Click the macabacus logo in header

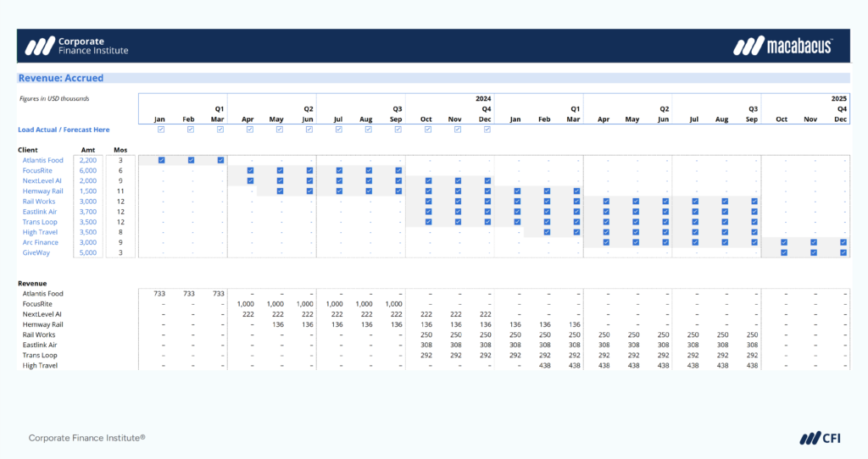click(x=782, y=46)
